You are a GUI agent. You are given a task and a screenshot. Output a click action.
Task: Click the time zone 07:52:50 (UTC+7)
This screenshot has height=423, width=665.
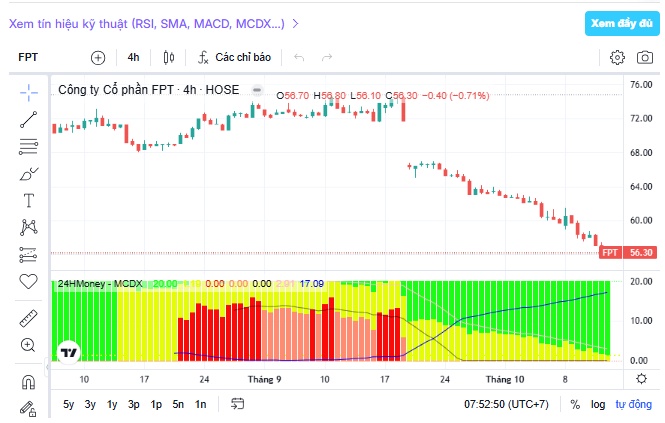click(506, 404)
